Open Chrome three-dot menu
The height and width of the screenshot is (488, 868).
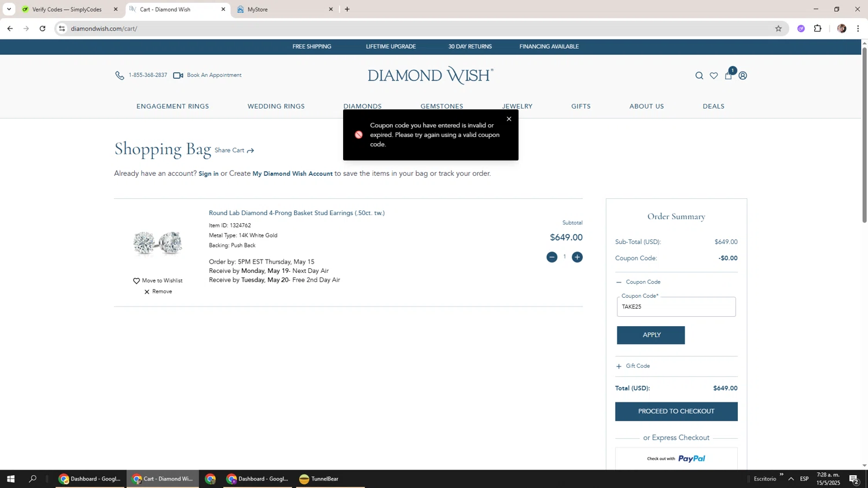click(858, 28)
